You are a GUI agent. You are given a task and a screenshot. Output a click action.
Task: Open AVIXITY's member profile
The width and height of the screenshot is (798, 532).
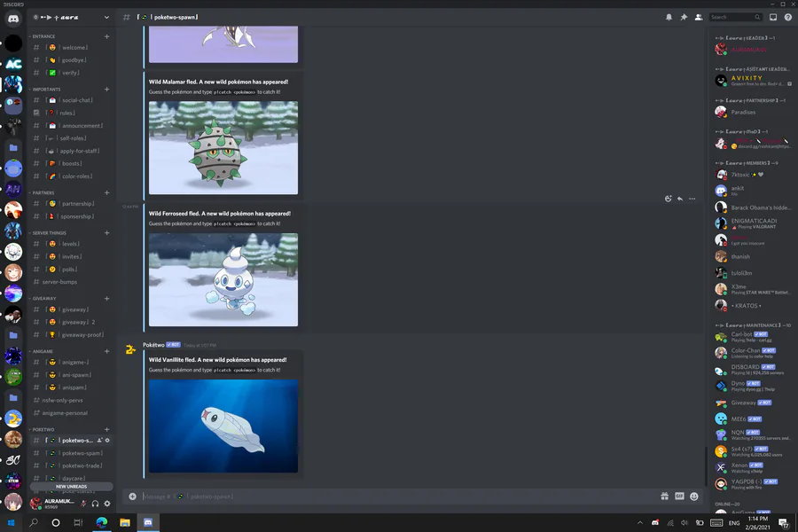pos(754,81)
